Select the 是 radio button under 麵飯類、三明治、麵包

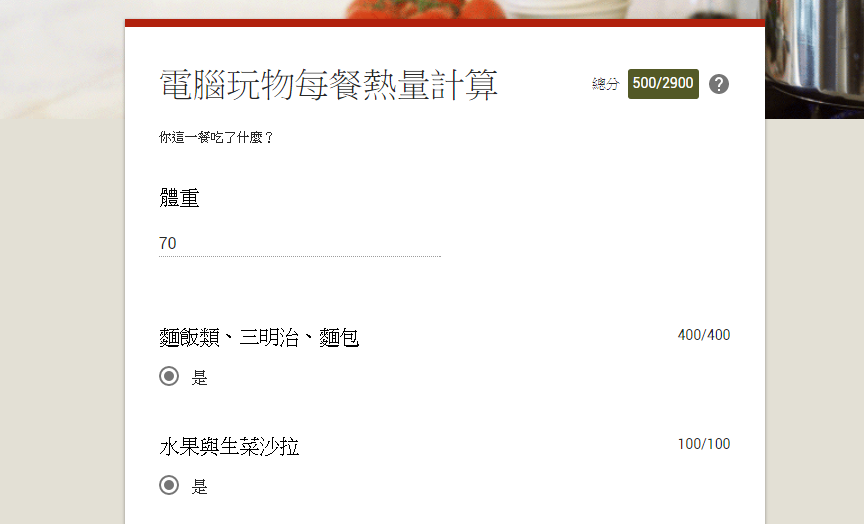coord(169,376)
